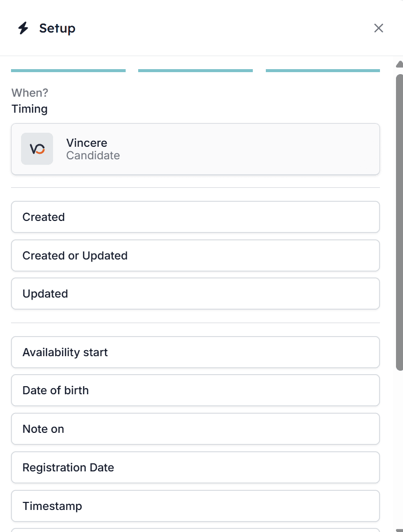The image size is (403, 532).
Task: Go to first step progress bar
Action: (x=68, y=71)
